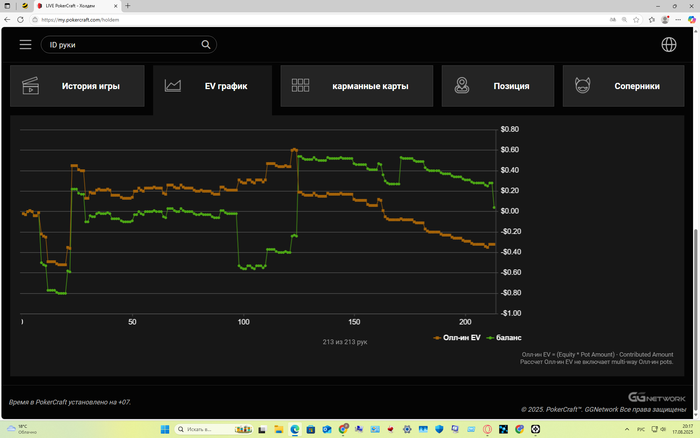View site information lock icon

tap(35, 20)
